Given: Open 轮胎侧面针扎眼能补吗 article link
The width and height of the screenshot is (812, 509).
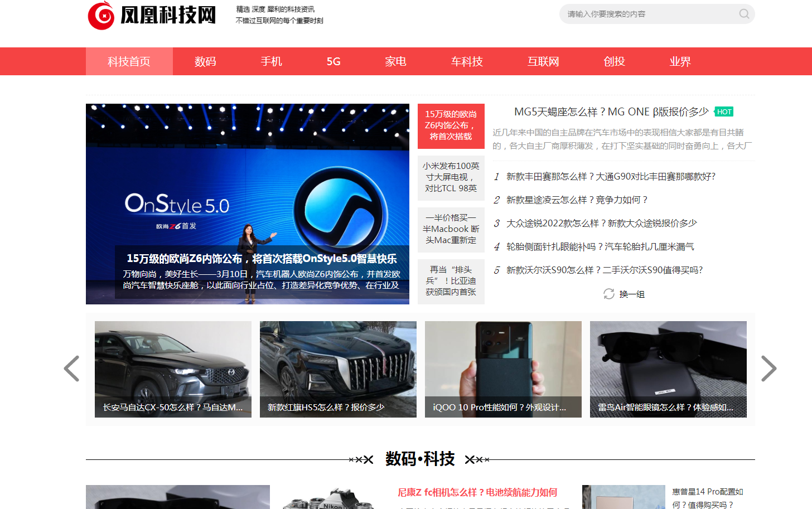Looking at the screenshot, I should click(600, 247).
